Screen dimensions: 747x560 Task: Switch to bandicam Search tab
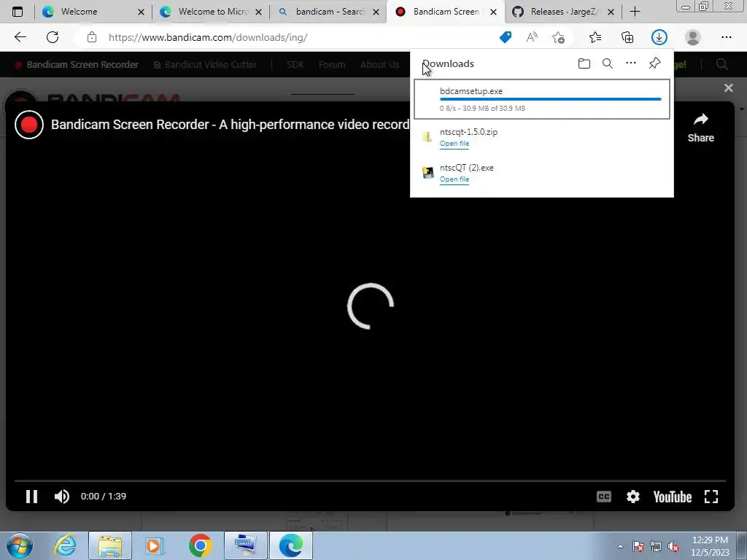[x=330, y=12]
